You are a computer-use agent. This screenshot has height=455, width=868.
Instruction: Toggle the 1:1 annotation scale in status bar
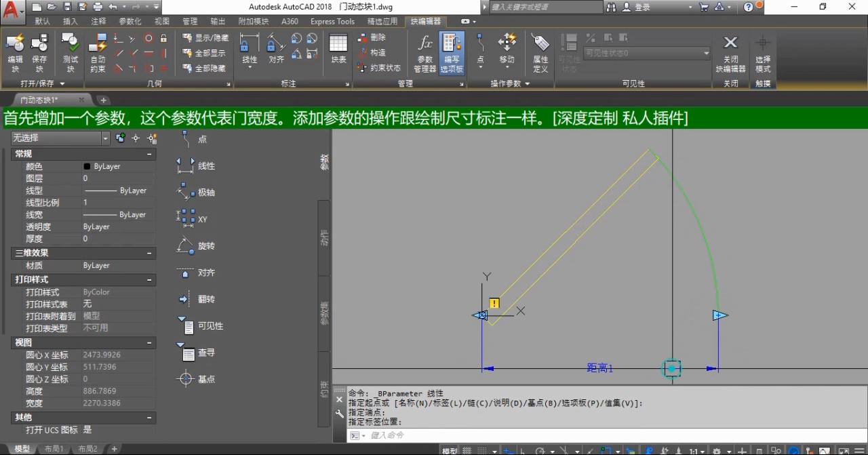[698, 450]
